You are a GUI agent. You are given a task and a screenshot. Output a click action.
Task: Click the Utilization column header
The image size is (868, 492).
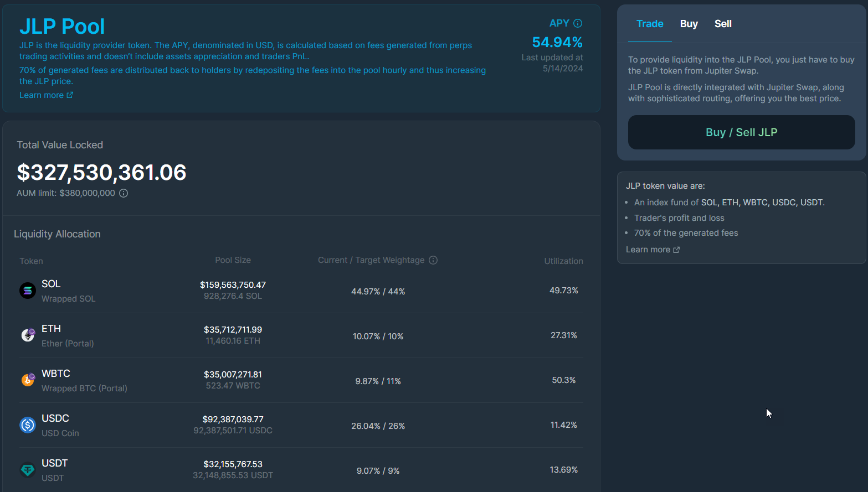pyautogui.click(x=563, y=261)
